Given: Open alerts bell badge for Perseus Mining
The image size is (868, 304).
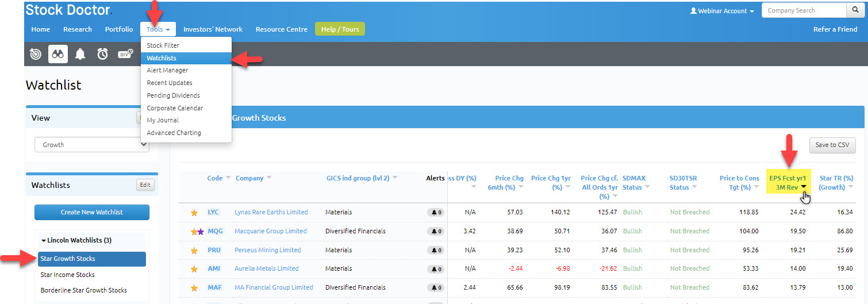Looking at the screenshot, I should [435, 251].
